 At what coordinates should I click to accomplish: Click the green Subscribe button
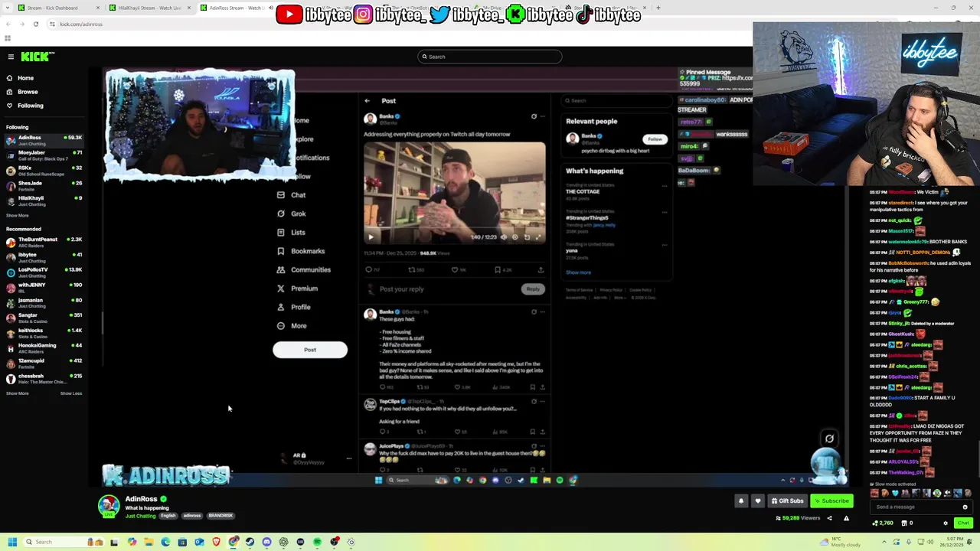click(x=831, y=501)
